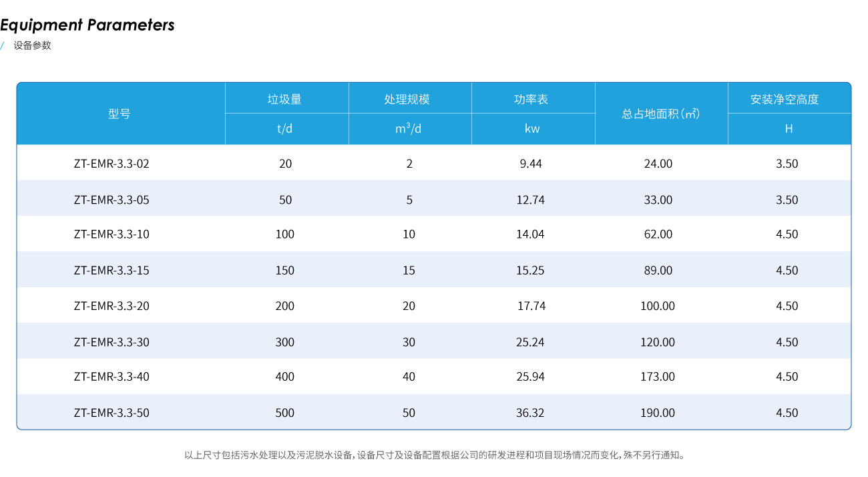The image size is (868, 477).
Task: Select the 安装净空高度 column header
Action: click(x=789, y=98)
